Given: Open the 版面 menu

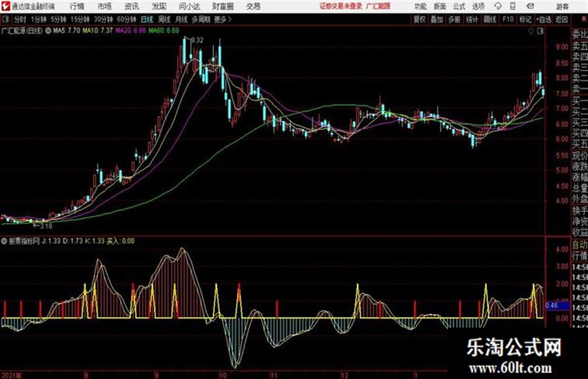Looking at the screenshot, I should tap(439, 6).
